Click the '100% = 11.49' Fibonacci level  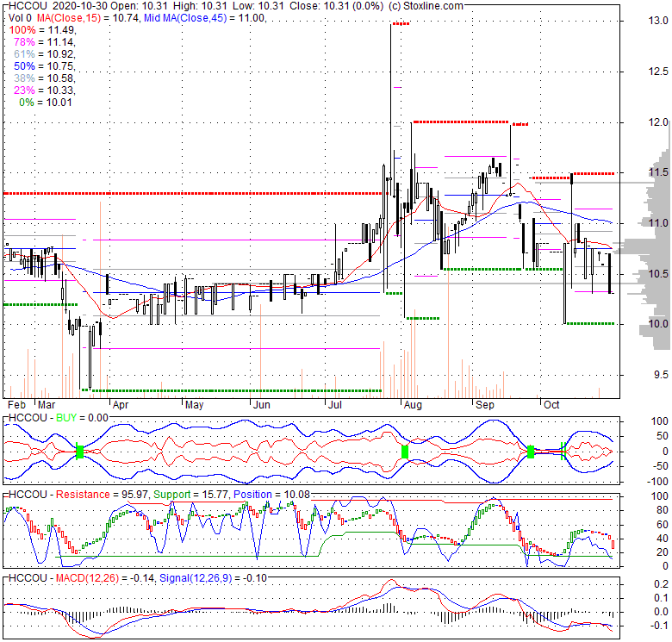(x=42, y=30)
